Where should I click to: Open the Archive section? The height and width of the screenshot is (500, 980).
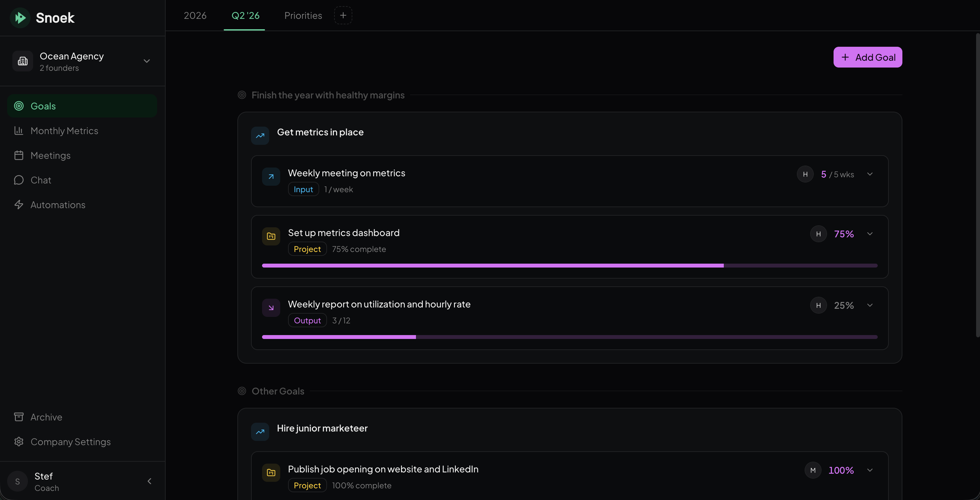(x=46, y=417)
